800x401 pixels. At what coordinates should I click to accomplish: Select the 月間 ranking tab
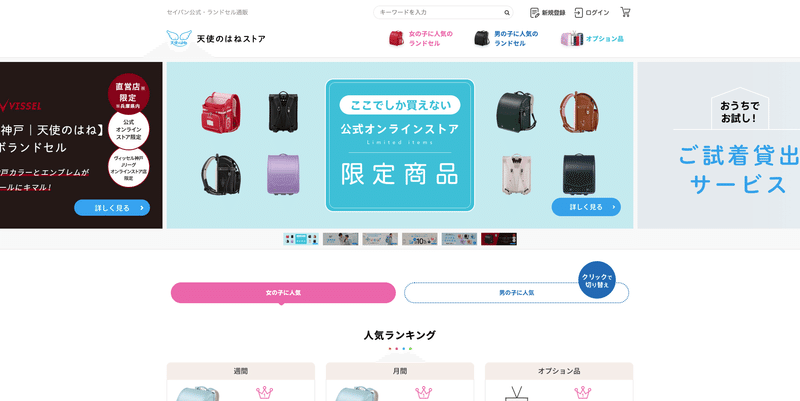[x=400, y=371]
